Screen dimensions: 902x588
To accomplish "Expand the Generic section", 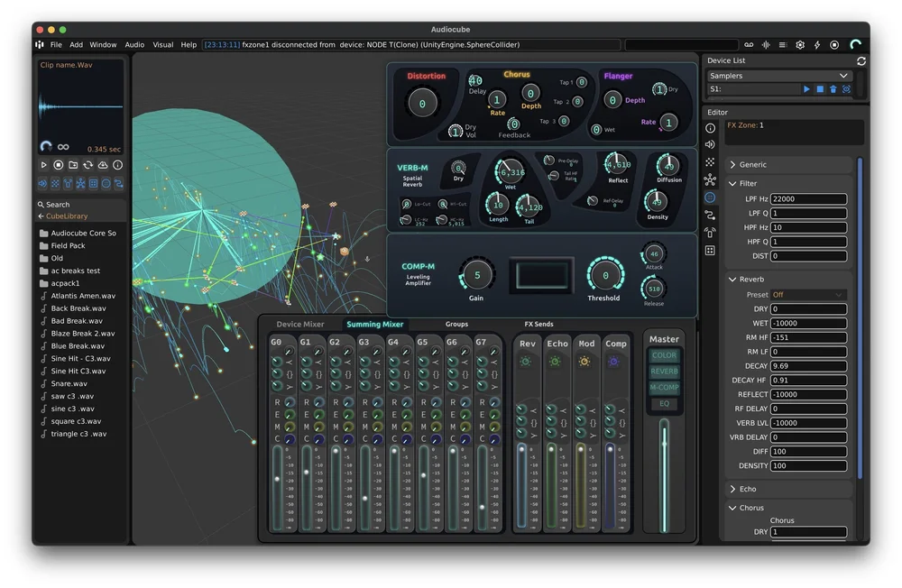I will tap(788, 164).
